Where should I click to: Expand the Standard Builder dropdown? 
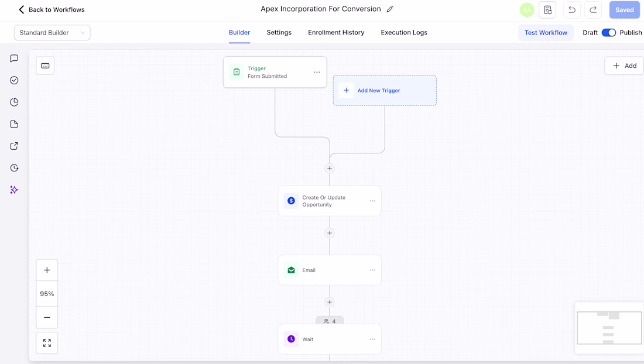52,33
